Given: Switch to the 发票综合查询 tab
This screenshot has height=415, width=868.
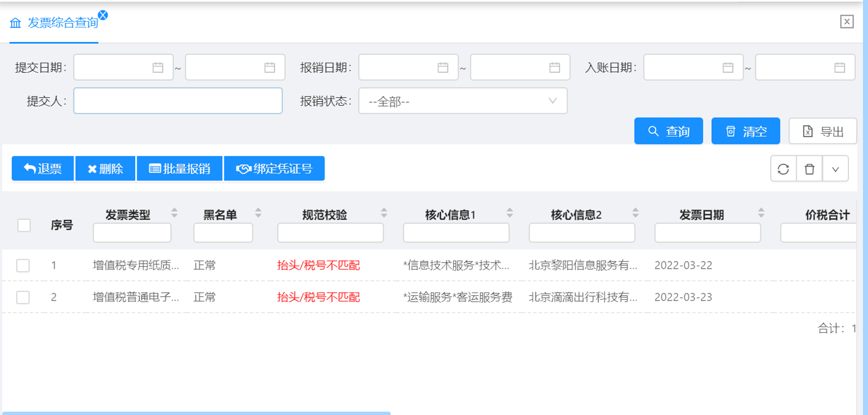Looking at the screenshot, I should pos(54,23).
